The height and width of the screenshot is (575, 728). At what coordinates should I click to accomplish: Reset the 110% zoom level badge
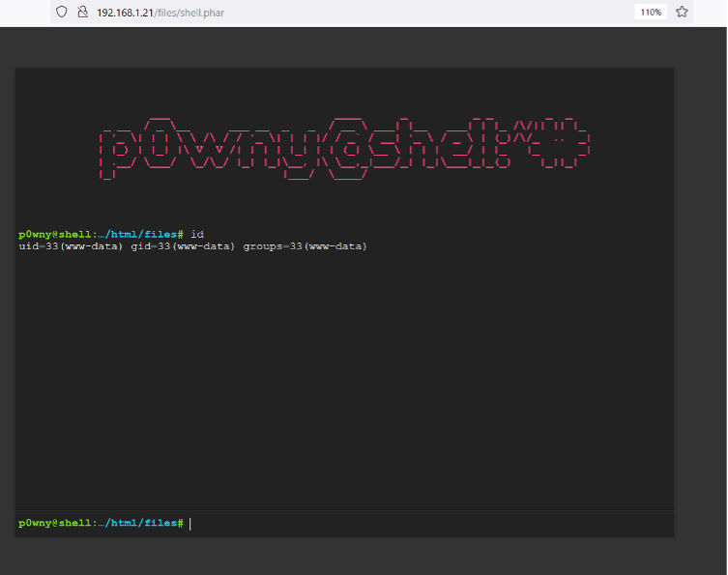[650, 13]
